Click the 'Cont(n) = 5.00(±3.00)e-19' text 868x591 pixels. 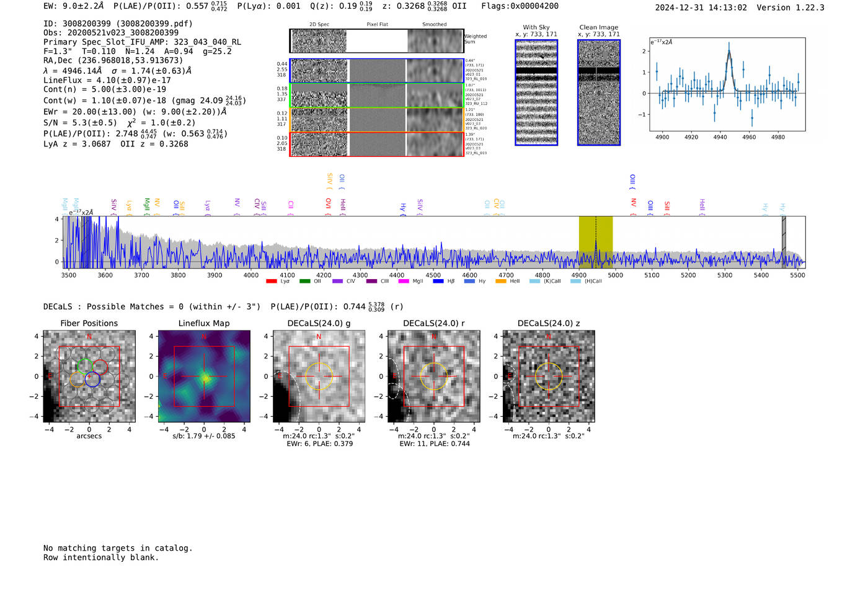point(105,89)
